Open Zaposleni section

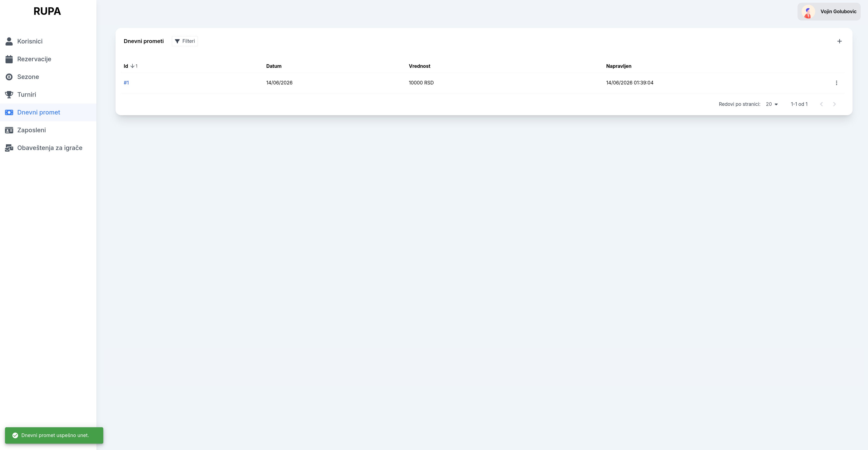point(48,130)
